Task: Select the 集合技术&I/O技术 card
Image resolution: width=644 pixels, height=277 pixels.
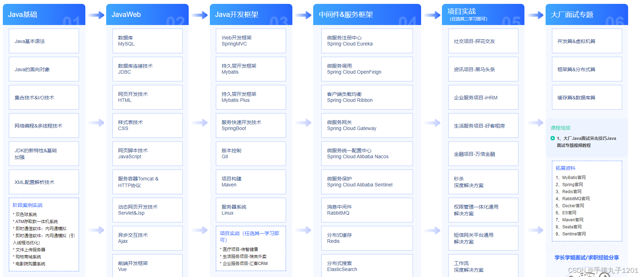Action: coord(44,97)
